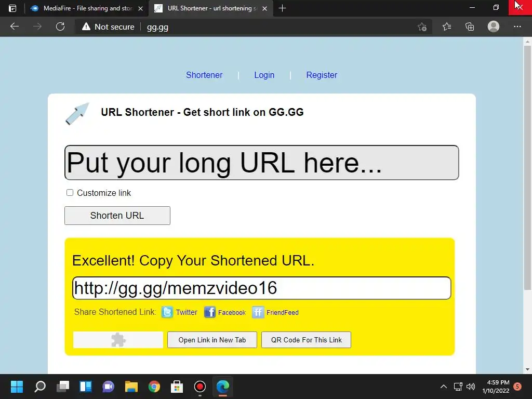Enable the Customize link checkbox
The width and height of the screenshot is (532, 399).
point(70,193)
